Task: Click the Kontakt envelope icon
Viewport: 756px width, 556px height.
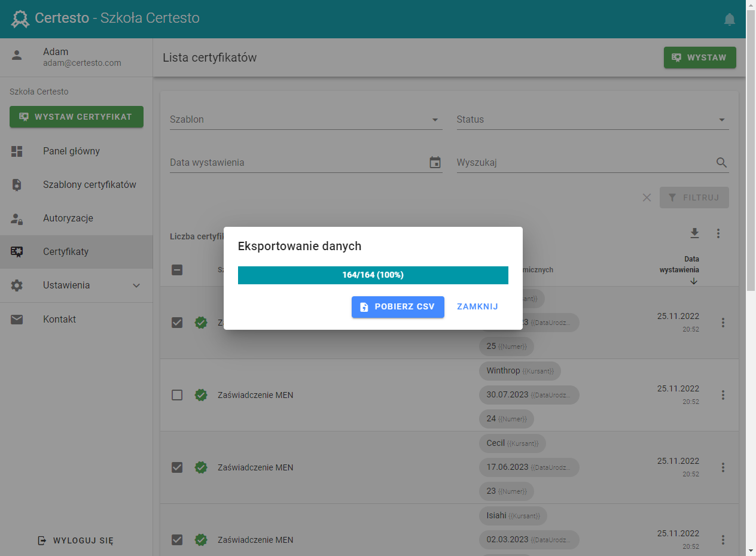Action: [17, 319]
